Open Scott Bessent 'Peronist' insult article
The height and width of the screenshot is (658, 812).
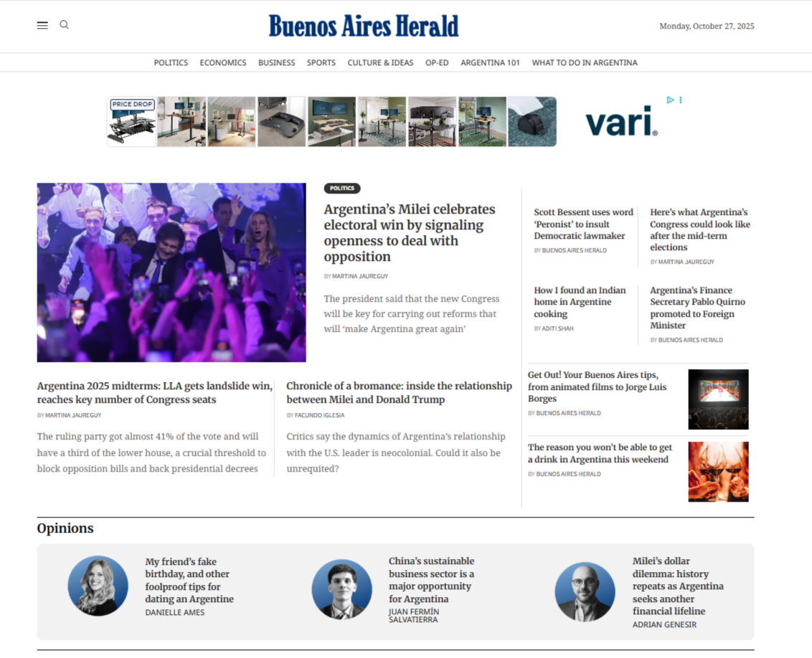click(x=584, y=224)
